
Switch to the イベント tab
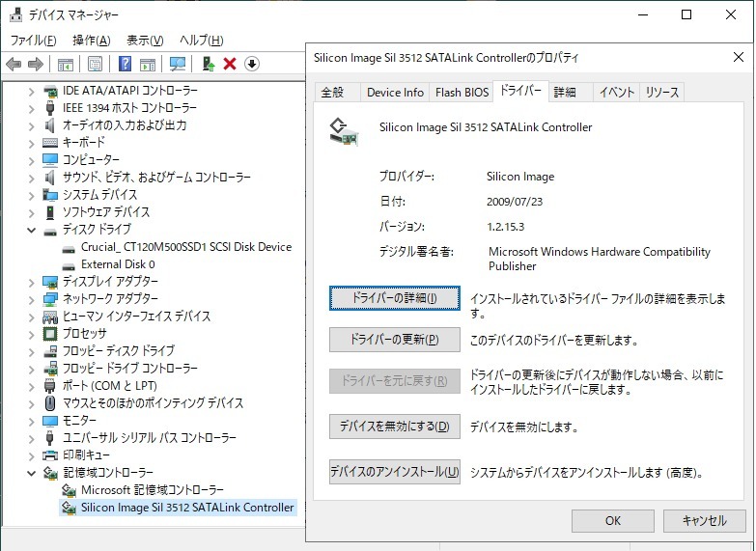[617, 92]
